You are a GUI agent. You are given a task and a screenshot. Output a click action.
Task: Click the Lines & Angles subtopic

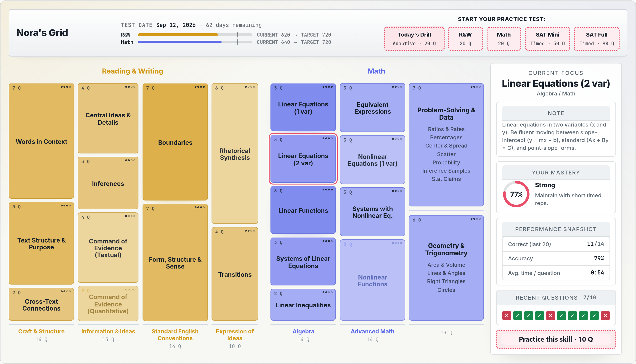(x=446, y=273)
